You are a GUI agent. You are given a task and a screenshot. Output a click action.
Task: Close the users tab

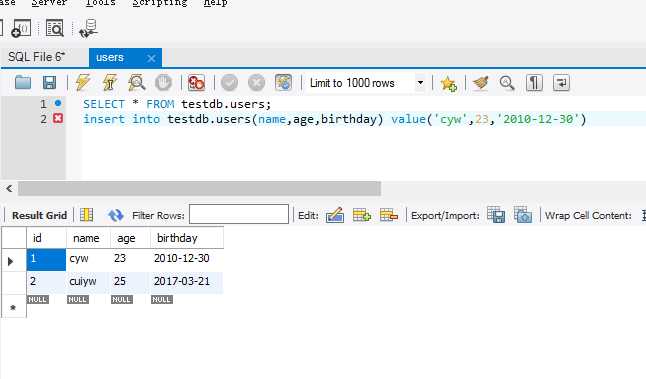pyautogui.click(x=151, y=58)
